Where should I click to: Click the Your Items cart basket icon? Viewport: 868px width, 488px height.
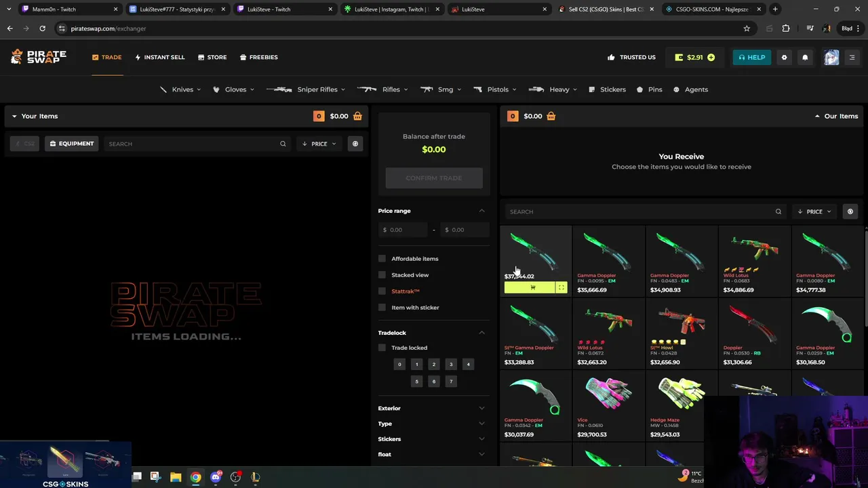tap(357, 116)
